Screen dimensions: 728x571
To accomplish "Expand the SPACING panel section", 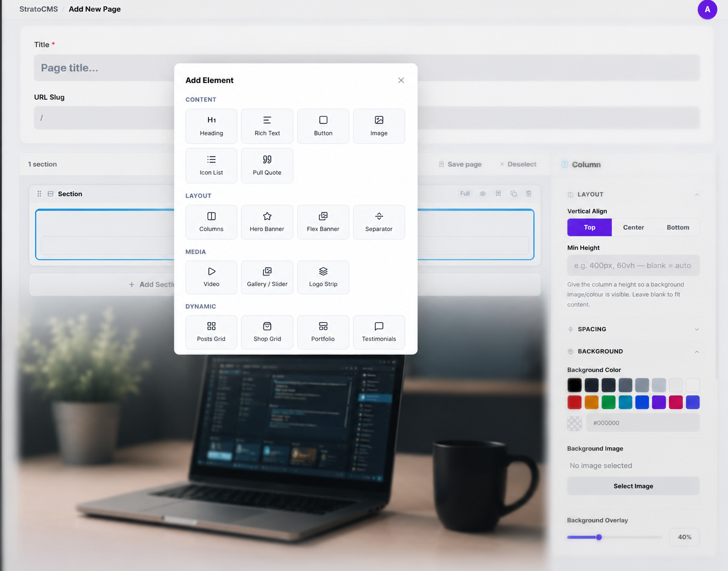I will click(697, 329).
